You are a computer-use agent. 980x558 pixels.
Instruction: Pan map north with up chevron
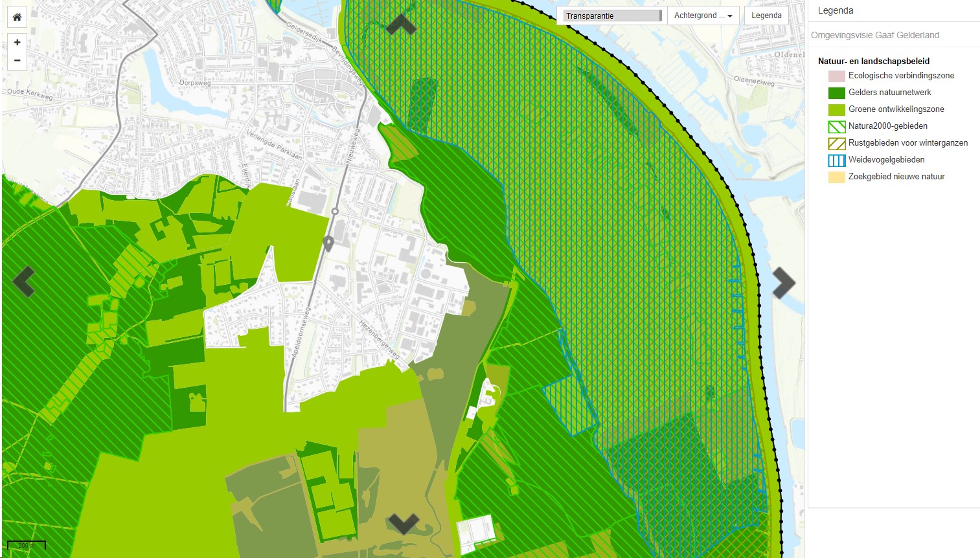(401, 25)
